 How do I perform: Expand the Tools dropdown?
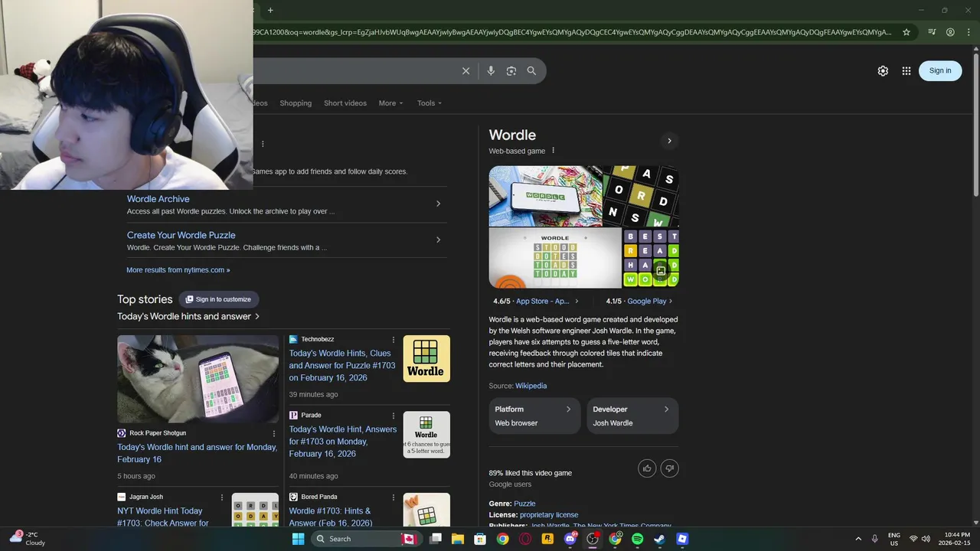pos(430,103)
